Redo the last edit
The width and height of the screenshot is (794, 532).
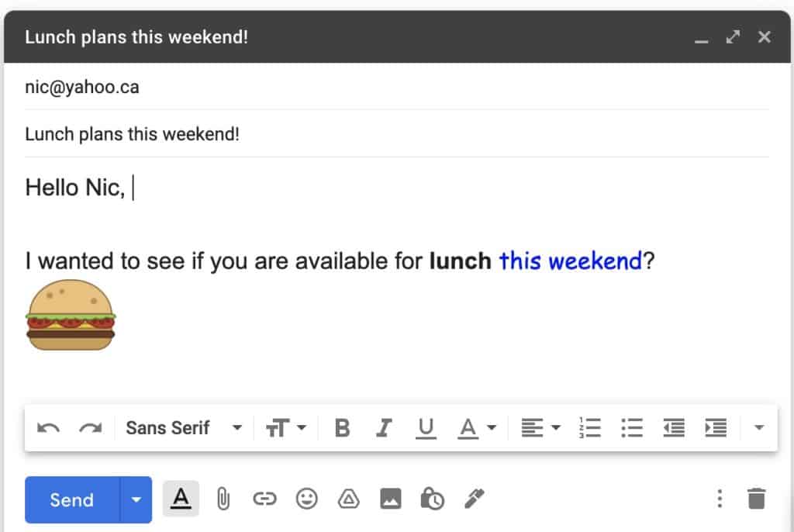coord(91,428)
